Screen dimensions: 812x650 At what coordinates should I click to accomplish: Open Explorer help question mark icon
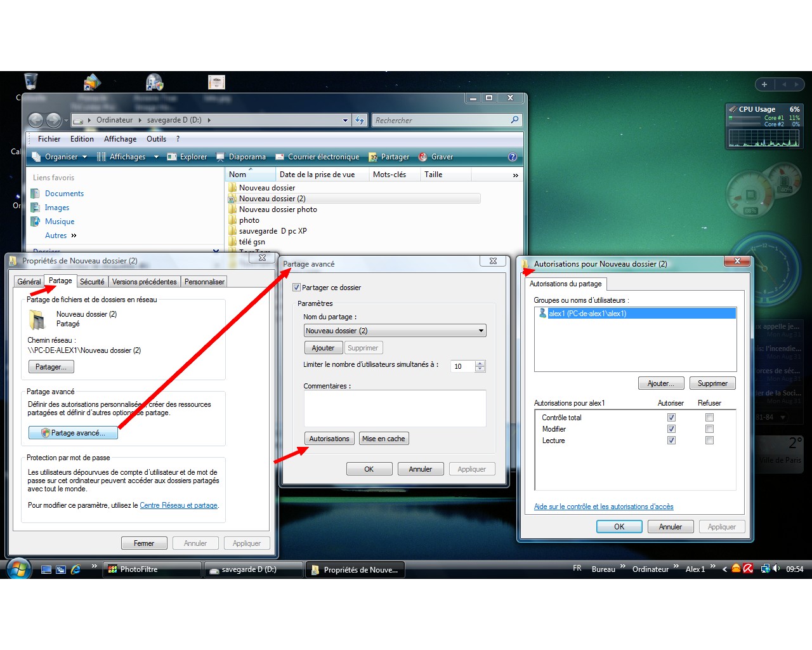pos(513,157)
